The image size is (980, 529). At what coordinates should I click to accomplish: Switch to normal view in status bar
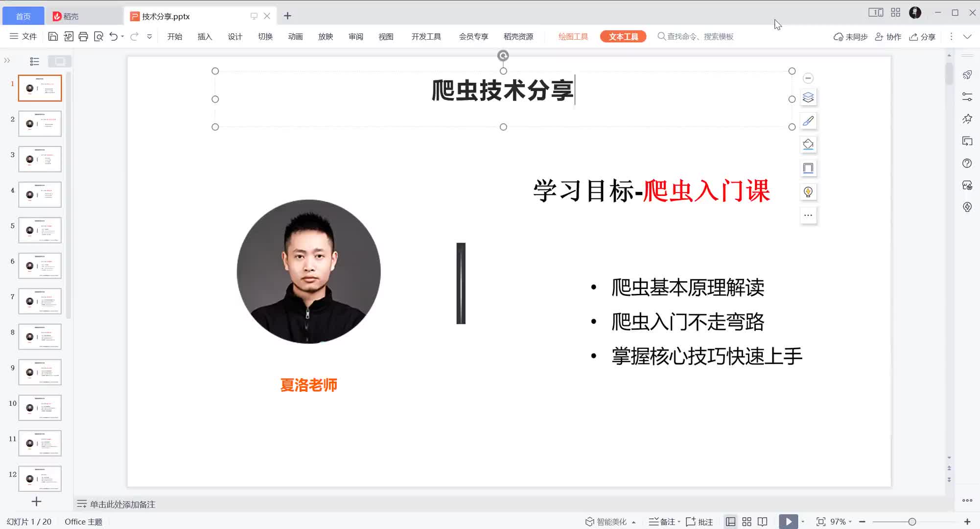click(730, 522)
